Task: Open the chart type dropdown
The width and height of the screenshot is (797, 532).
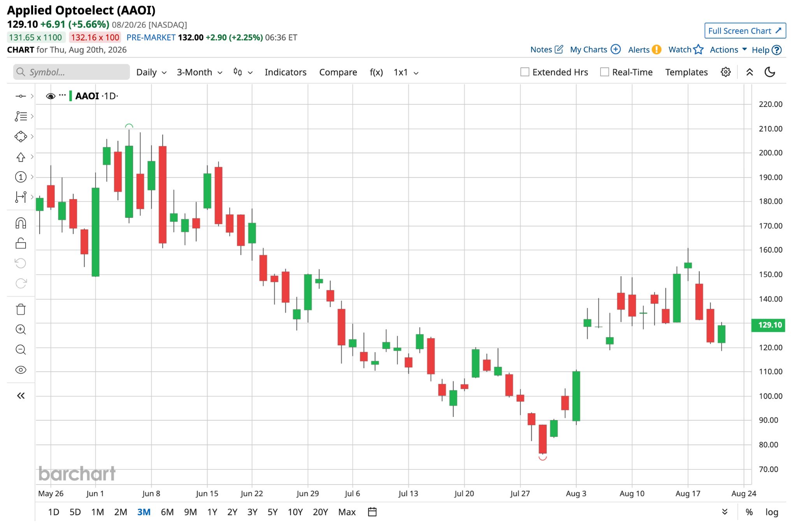Action: point(243,72)
